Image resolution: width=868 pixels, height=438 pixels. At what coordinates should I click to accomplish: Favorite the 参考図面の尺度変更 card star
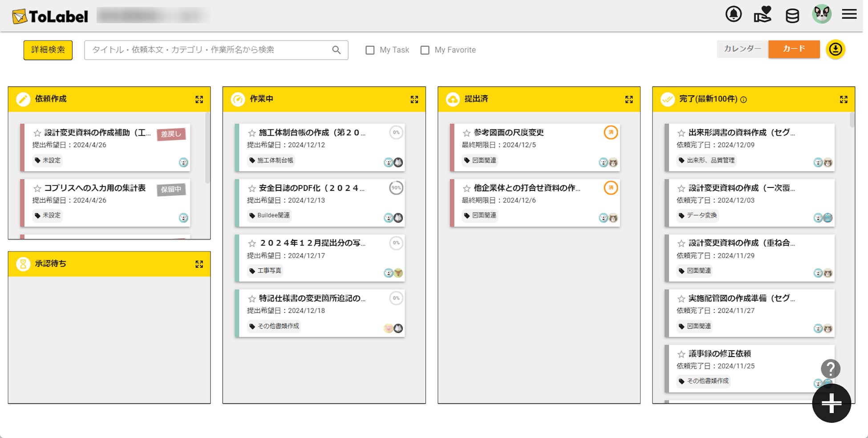point(466,133)
